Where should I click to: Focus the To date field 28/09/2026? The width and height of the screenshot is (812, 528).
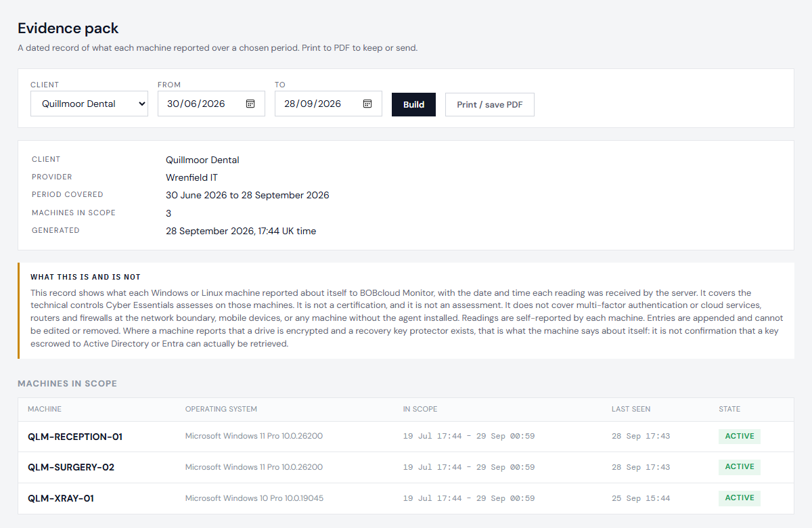[328, 104]
